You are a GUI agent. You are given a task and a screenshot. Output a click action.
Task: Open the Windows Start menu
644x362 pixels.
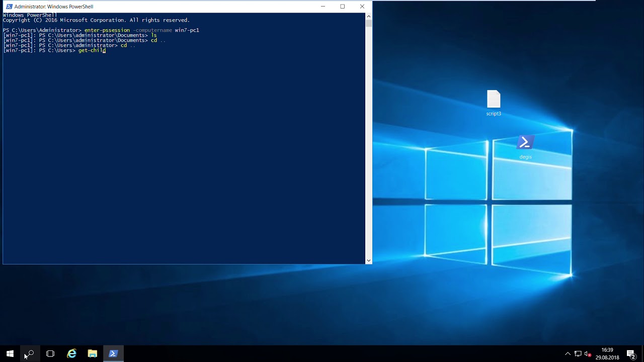(10, 353)
